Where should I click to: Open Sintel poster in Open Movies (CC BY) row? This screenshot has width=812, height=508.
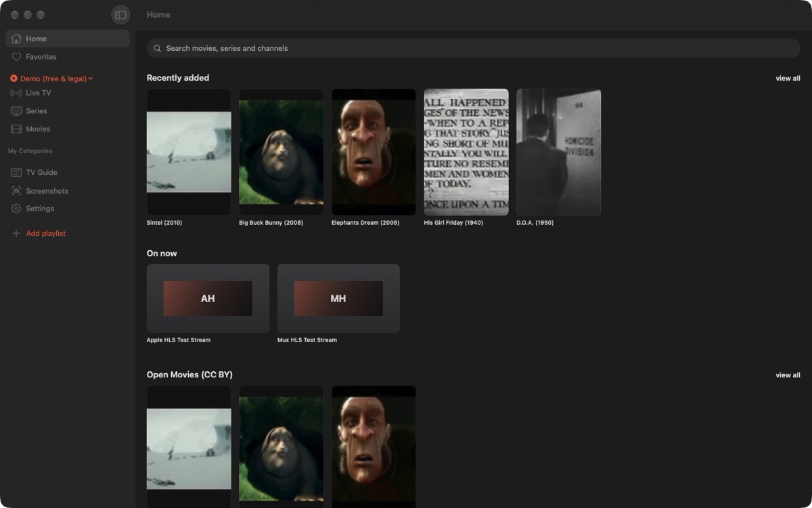[x=189, y=447]
